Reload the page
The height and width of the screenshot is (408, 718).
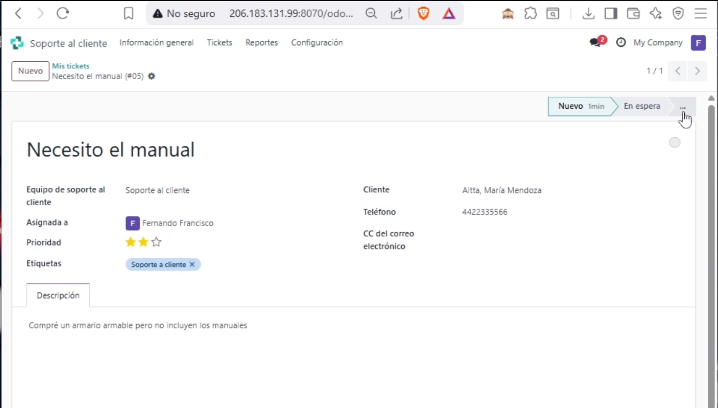63,13
